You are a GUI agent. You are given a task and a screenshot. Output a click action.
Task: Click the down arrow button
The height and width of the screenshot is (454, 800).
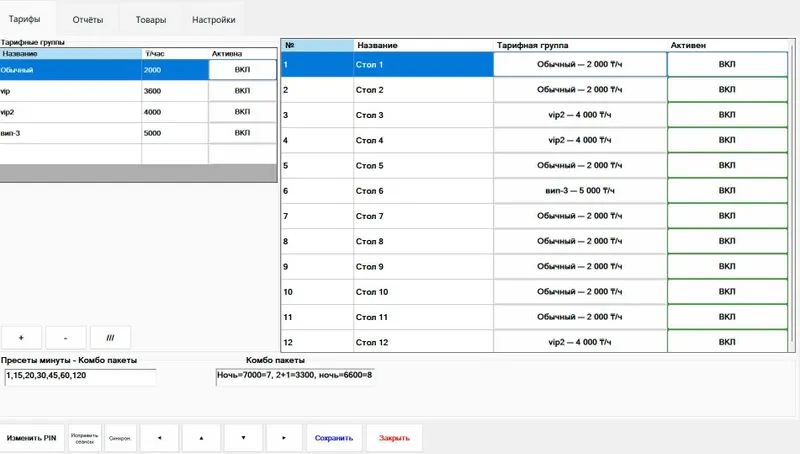click(243, 438)
